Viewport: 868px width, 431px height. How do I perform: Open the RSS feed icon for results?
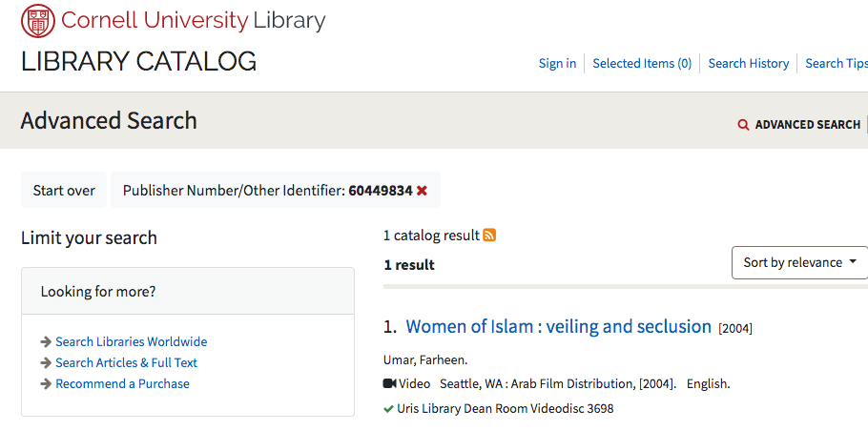tap(489, 236)
